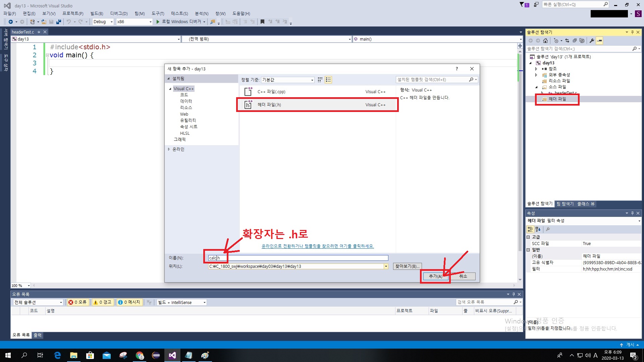
Task: Click Sync with Active Document arrows icon
Action: (x=567, y=41)
